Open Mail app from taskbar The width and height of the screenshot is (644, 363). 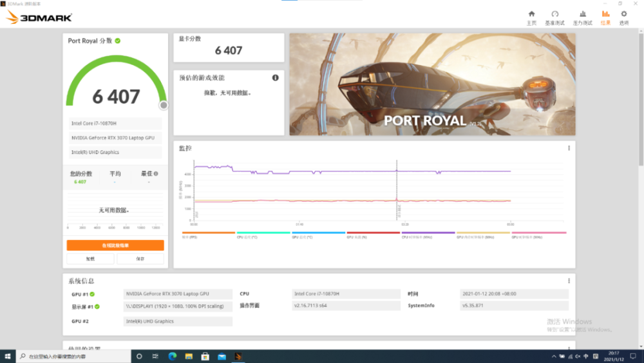pyautogui.click(x=222, y=357)
